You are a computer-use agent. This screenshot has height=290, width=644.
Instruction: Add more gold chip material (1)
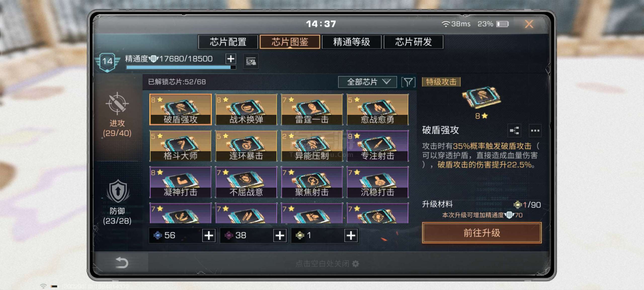pyautogui.click(x=351, y=236)
